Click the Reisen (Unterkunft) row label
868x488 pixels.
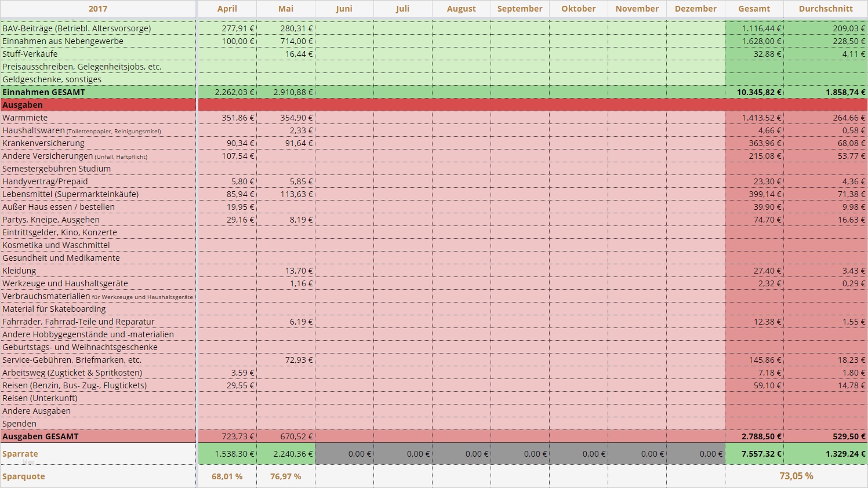click(x=39, y=398)
